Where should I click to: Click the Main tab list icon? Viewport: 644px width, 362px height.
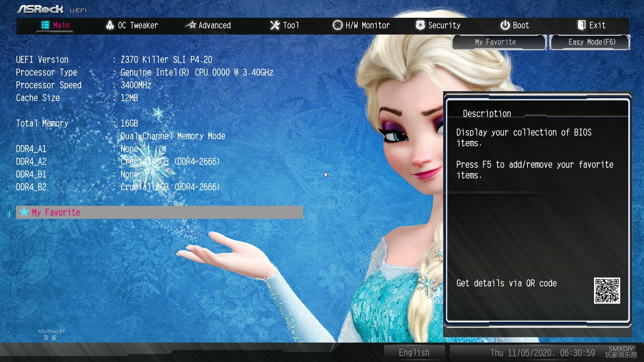tap(45, 25)
